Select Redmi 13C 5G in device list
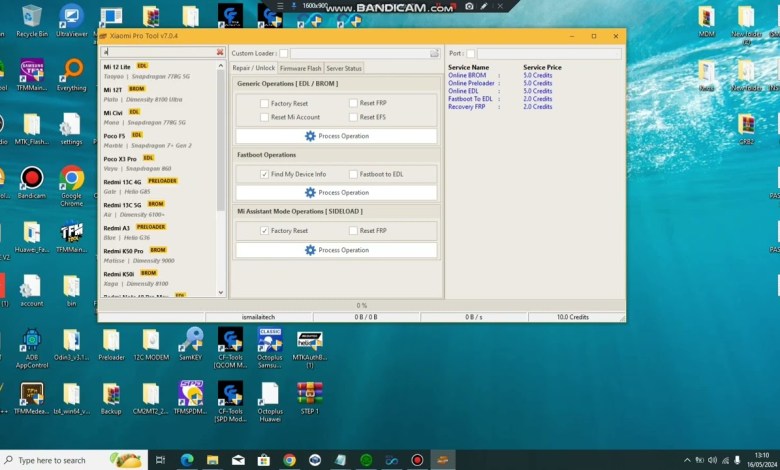This screenshot has height=470, width=780. (159, 209)
